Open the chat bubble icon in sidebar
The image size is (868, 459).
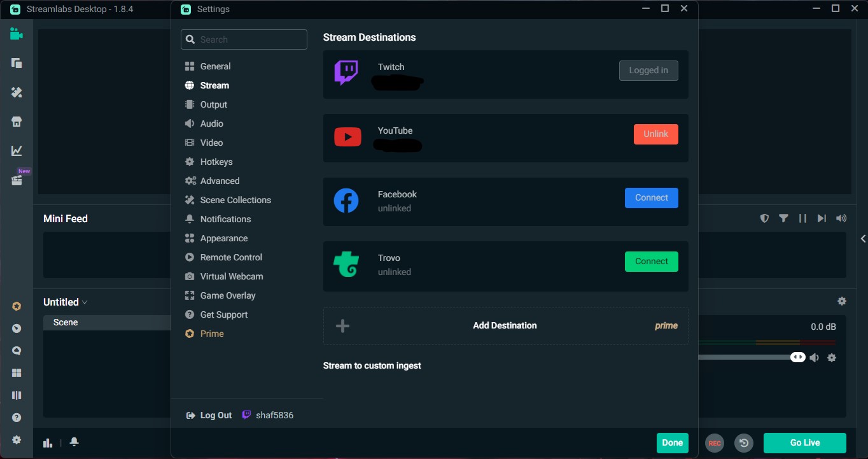point(17,351)
